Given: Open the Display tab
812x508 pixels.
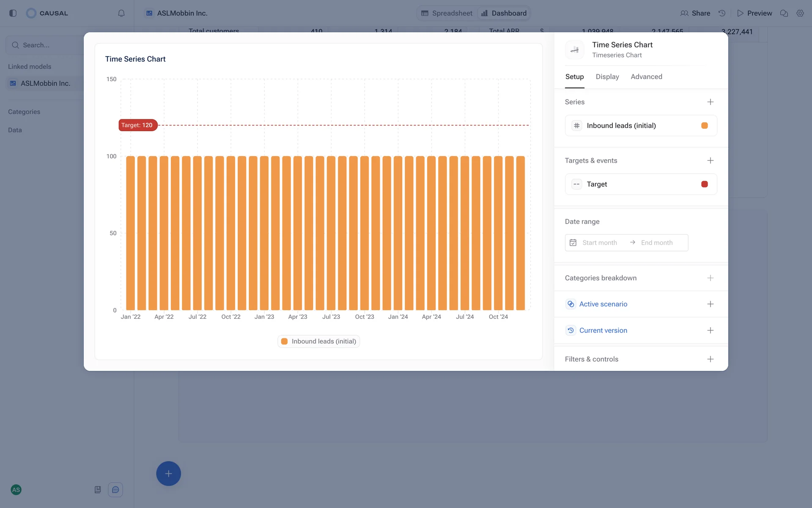Looking at the screenshot, I should 607,77.
